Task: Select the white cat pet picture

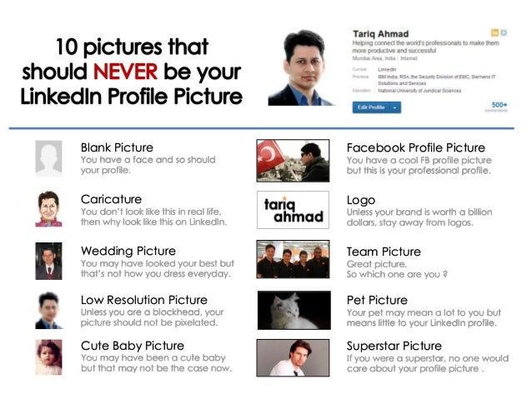Action: [x=294, y=310]
